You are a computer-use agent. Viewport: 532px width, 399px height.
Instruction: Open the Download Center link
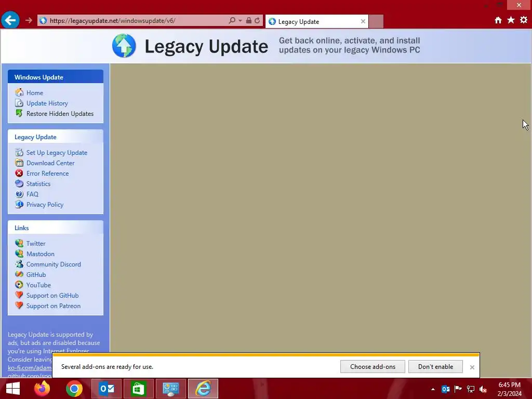50,163
